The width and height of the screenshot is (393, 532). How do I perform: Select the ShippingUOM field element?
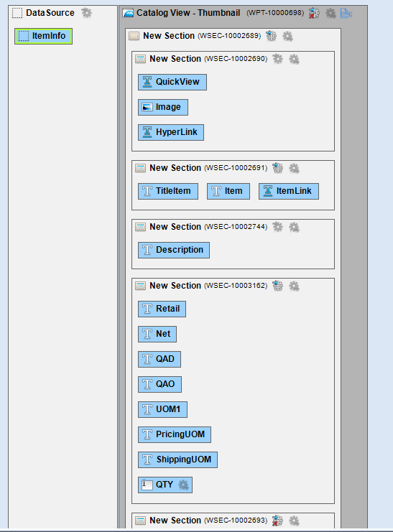177,459
